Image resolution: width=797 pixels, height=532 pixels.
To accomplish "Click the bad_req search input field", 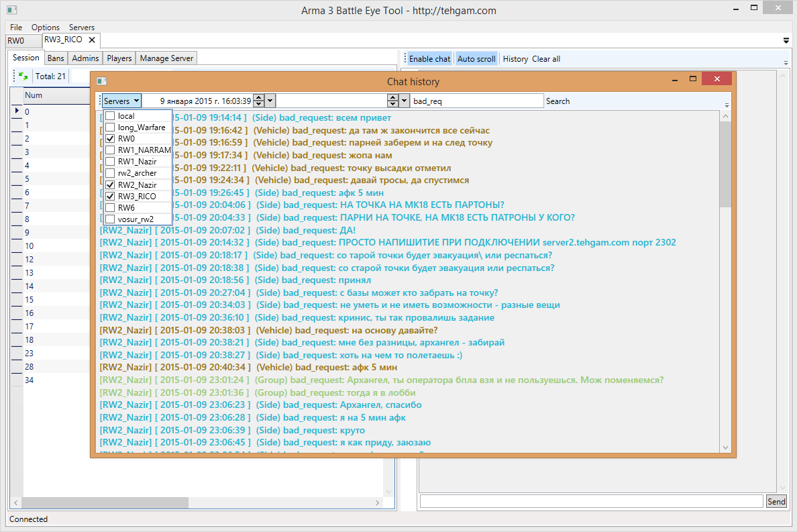I will point(477,101).
